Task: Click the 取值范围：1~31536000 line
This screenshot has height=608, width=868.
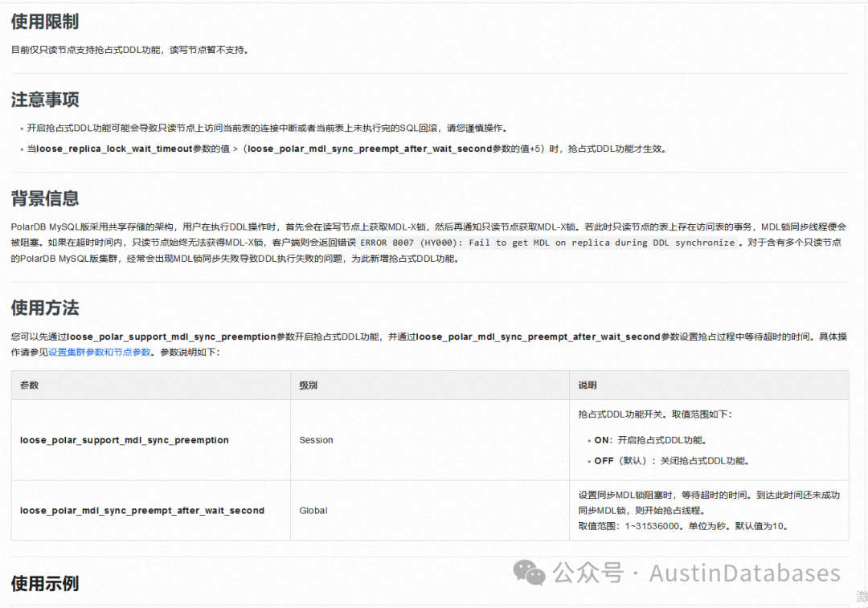Action: coord(683,526)
